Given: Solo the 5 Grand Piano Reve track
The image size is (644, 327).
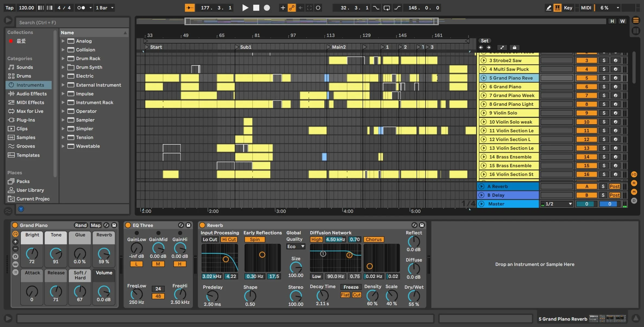Looking at the screenshot, I should 604,78.
